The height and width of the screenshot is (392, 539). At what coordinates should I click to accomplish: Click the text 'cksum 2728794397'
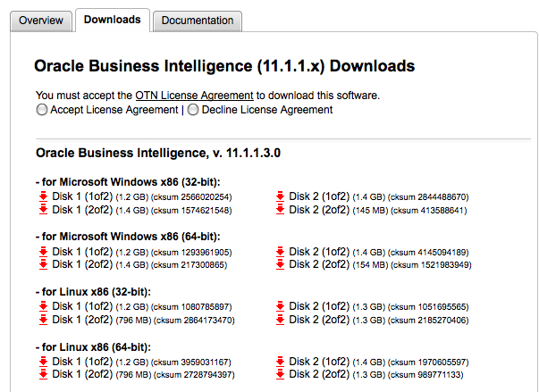point(194,375)
